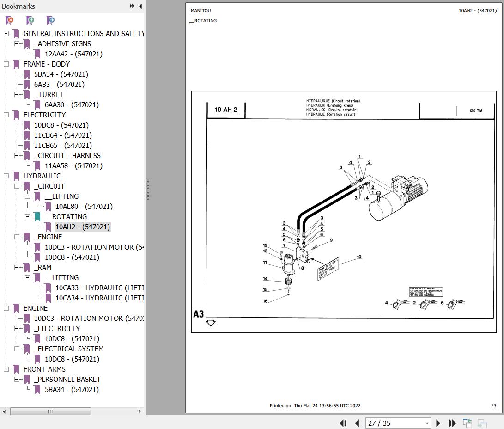Open the 11CB64 - (547021) bookmark

tap(63, 135)
